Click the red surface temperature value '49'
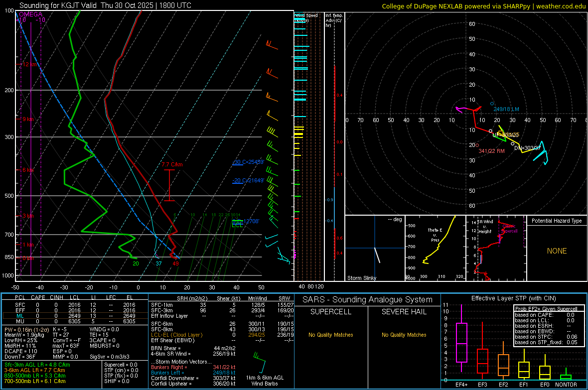This screenshot has width=588, height=390. [x=175, y=263]
